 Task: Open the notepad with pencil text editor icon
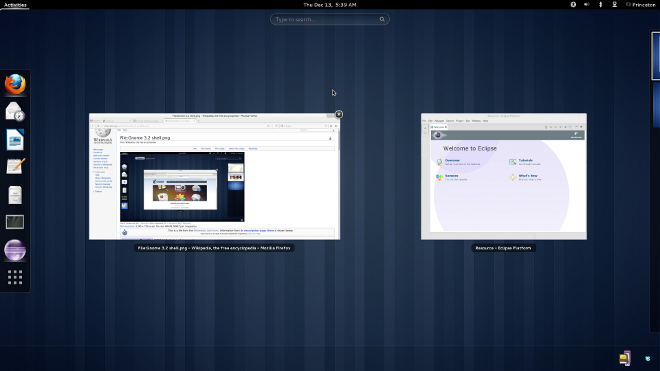(15, 167)
